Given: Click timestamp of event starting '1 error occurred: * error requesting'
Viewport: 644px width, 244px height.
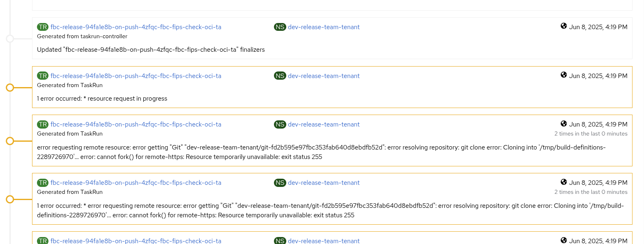Looking at the screenshot, I should click(598, 183).
